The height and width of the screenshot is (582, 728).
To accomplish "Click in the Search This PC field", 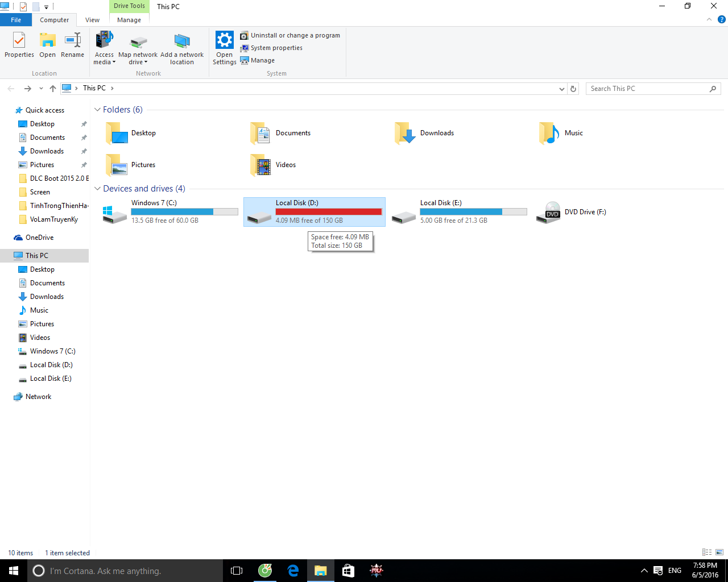I will point(647,89).
